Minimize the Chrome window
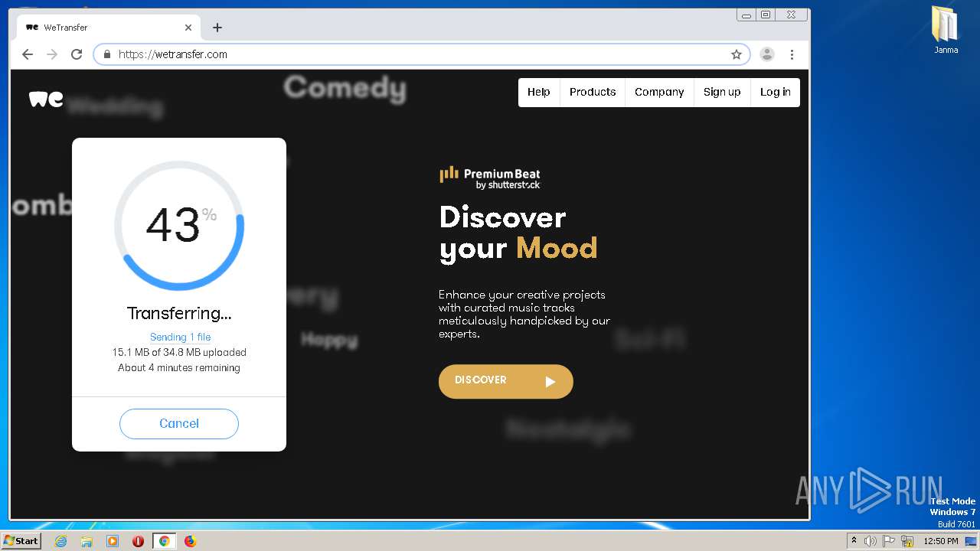The width and height of the screenshot is (980, 551). tap(746, 15)
